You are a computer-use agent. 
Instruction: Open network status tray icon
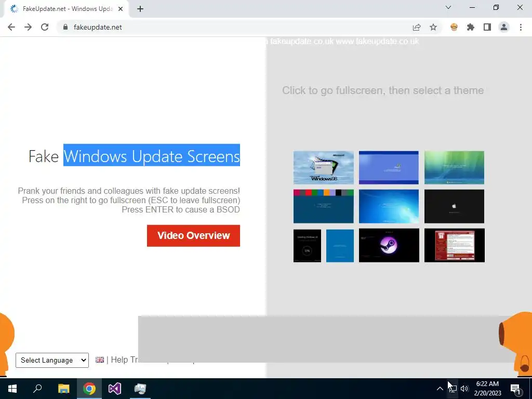453,389
